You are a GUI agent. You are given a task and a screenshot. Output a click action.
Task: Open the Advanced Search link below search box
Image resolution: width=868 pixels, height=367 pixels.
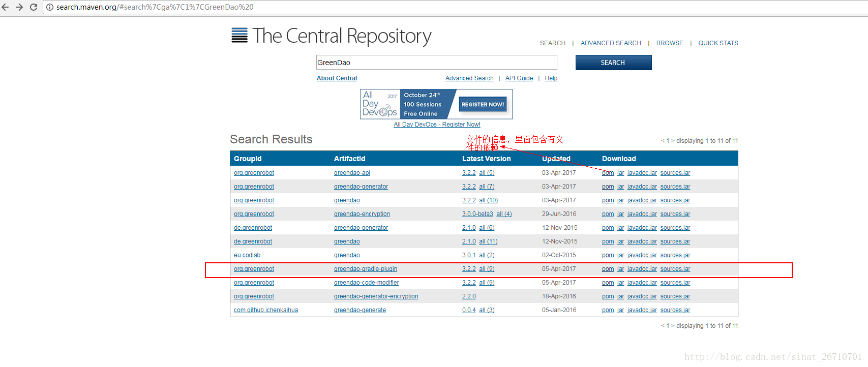469,78
